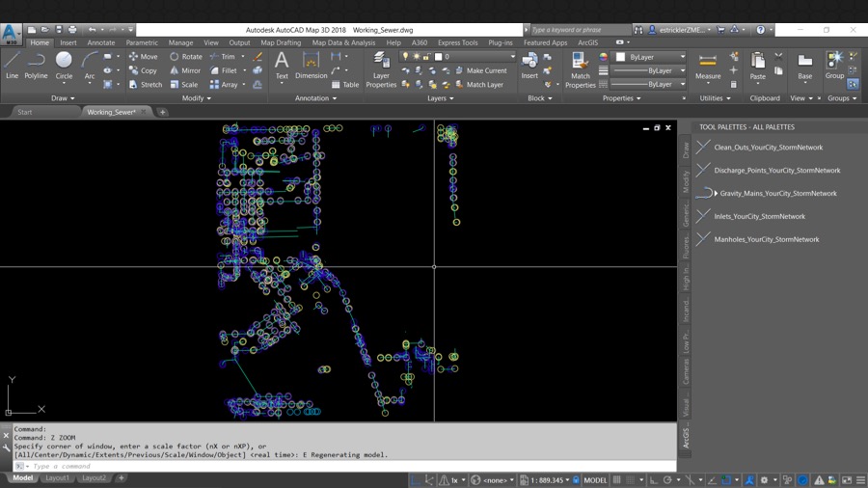Open the Annotate ribbon tab

[x=100, y=42]
